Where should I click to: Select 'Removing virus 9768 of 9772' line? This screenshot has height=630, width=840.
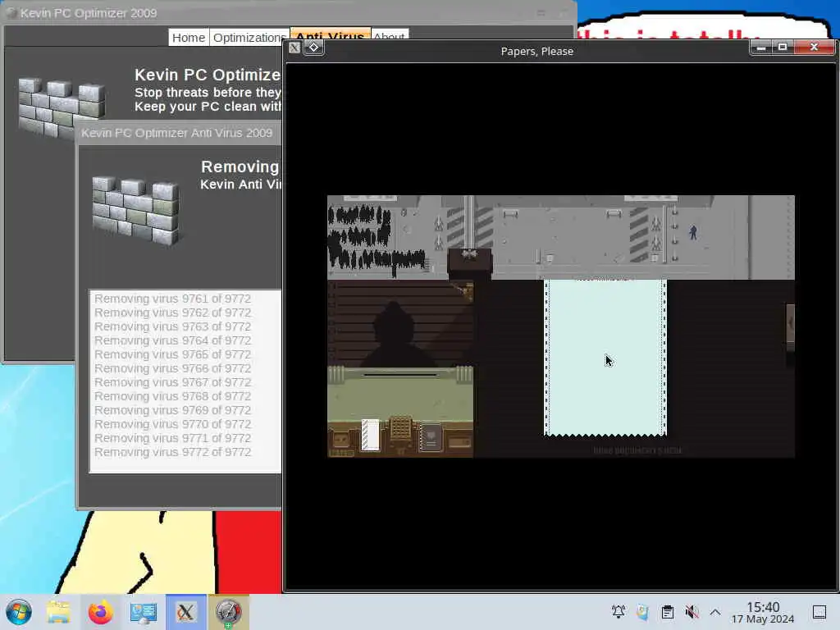click(172, 396)
